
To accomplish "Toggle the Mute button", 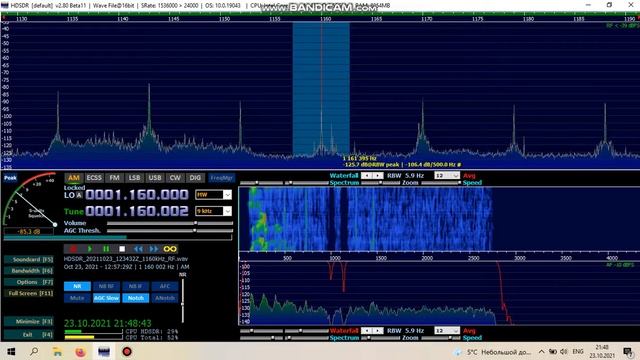I will (x=77, y=298).
